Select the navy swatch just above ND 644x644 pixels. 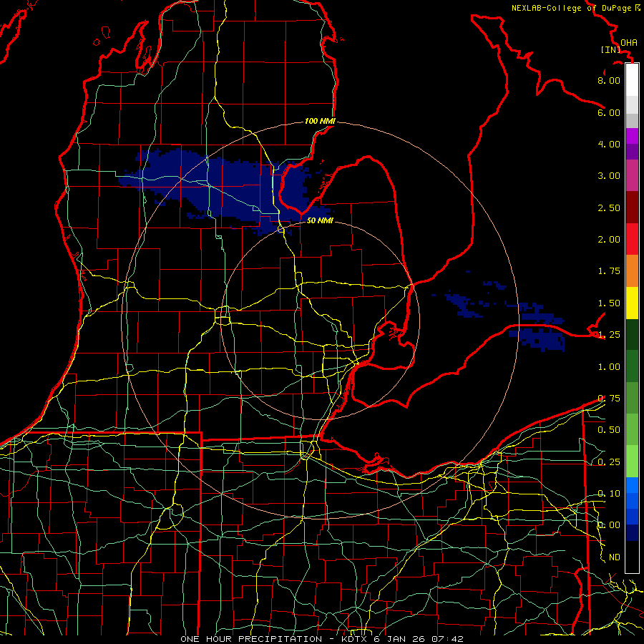(x=632, y=532)
